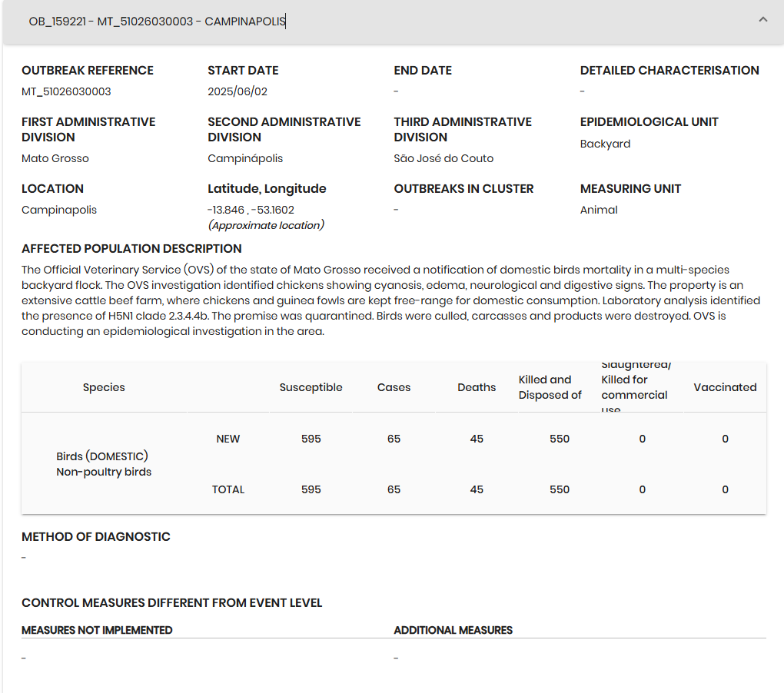Click the END DATE heading
784x693 pixels.
coord(423,71)
